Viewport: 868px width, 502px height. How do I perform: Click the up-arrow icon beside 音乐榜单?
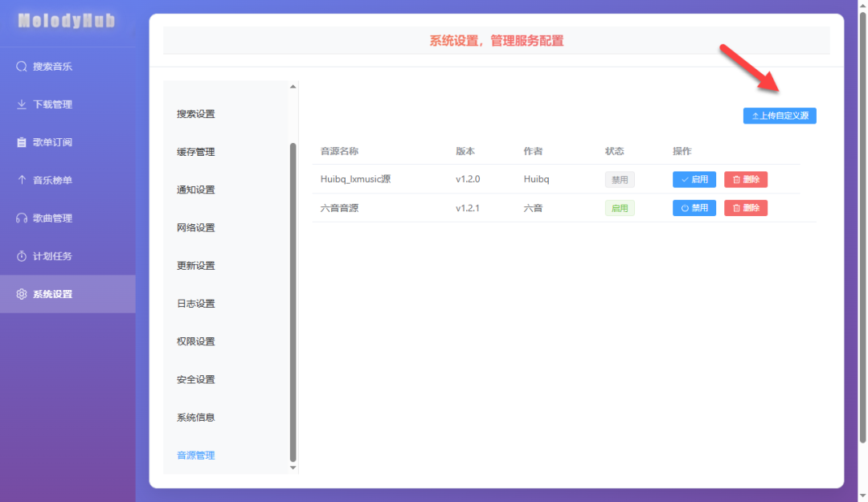click(x=22, y=180)
